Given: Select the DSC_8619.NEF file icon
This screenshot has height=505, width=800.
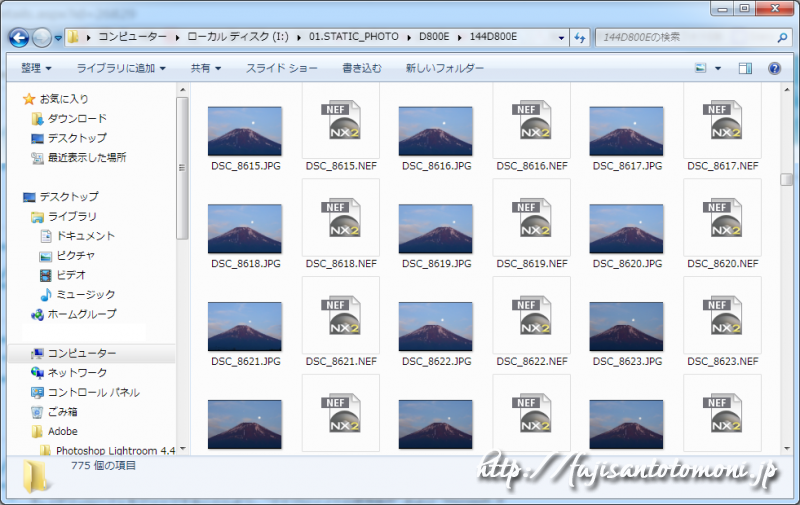Looking at the screenshot, I should tap(532, 218).
